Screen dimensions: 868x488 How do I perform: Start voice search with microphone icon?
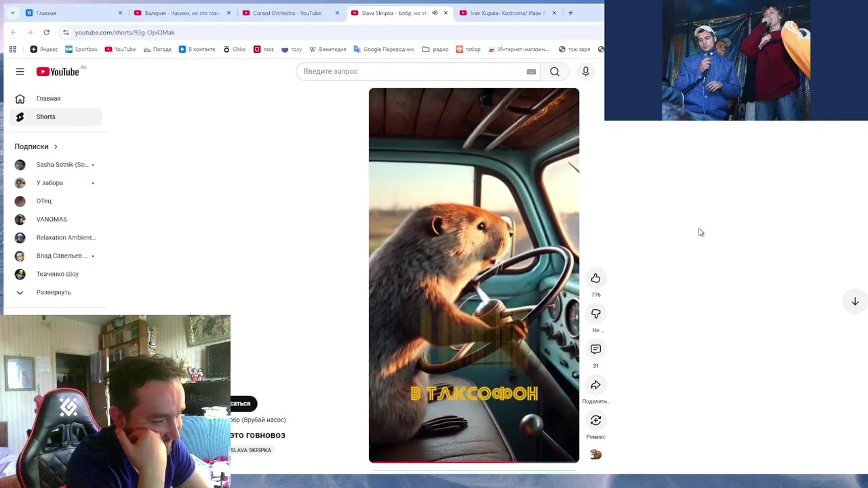[586, 71]
